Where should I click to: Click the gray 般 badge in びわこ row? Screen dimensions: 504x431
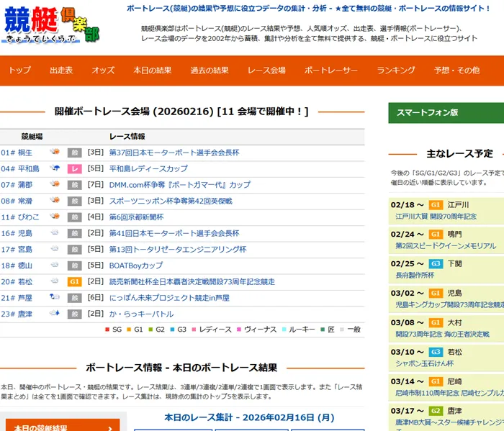(x=75, y=217)
